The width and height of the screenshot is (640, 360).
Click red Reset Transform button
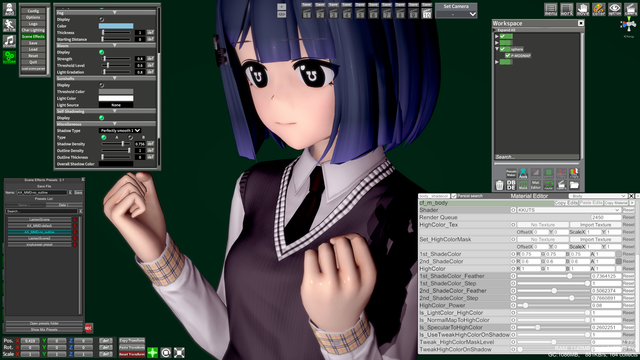pos(132,354)
